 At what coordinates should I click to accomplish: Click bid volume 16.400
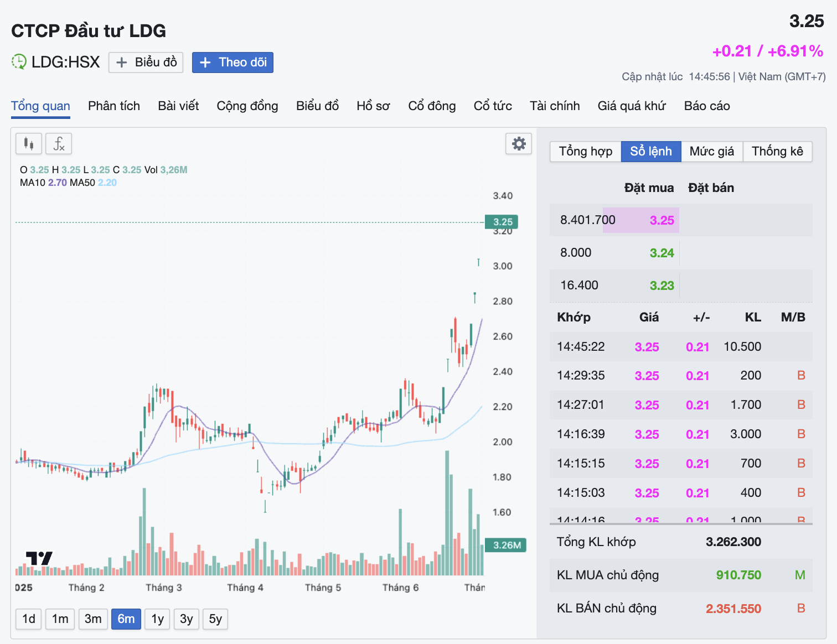tap(579, 285)
